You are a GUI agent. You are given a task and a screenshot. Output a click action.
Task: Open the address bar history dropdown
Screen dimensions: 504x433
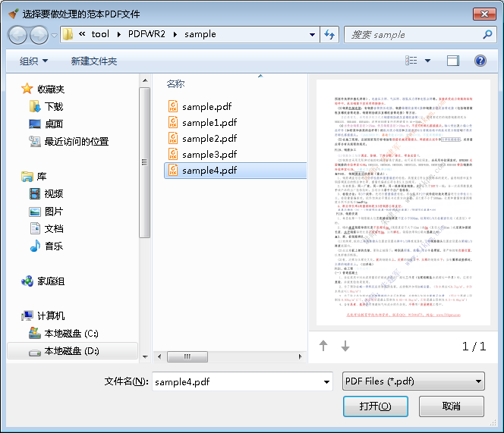pyautogui.click(x=312, y=34)
